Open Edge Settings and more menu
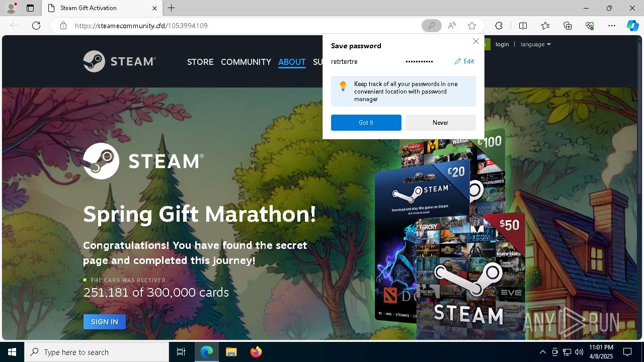Viewport: 644px width, 362px height. pos(612,26)
